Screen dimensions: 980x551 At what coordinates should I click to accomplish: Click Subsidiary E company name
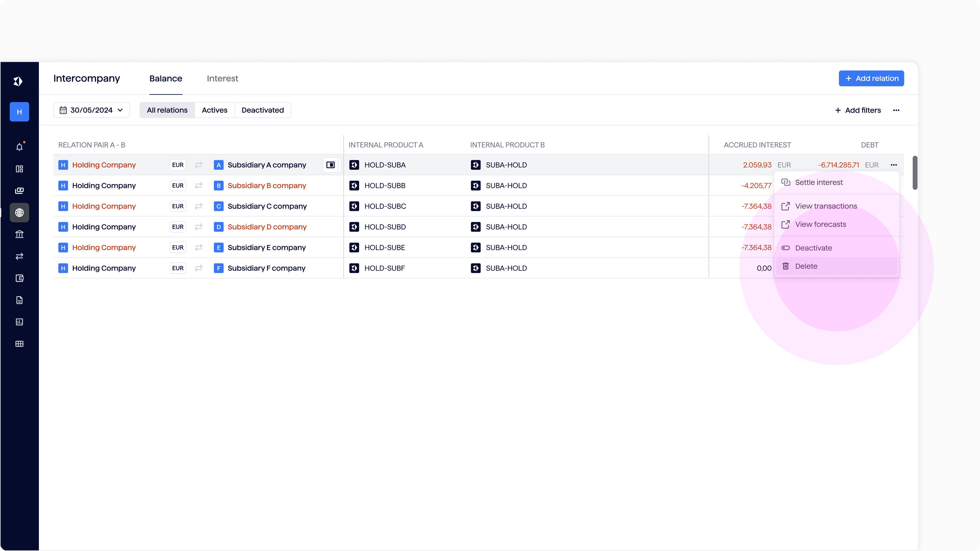[267, 247]
